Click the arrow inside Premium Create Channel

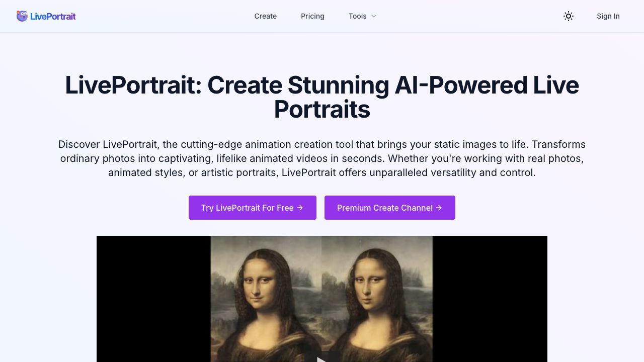(x=439, y=208)
